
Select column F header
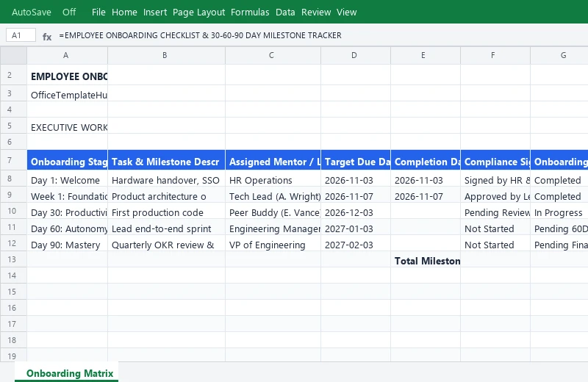pos(495,56)
